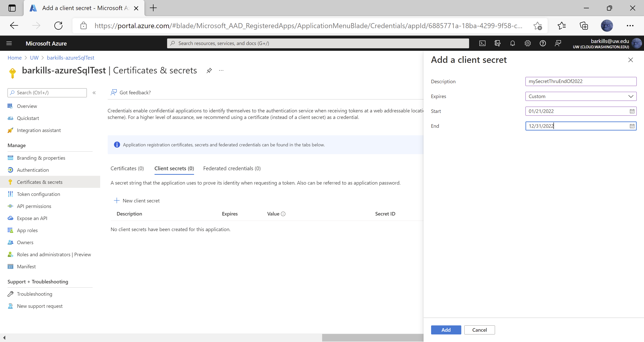This screenshot has height=342, width=644.
Task: Close the Add a client secret tab
Action: click(x=136, y=8)
